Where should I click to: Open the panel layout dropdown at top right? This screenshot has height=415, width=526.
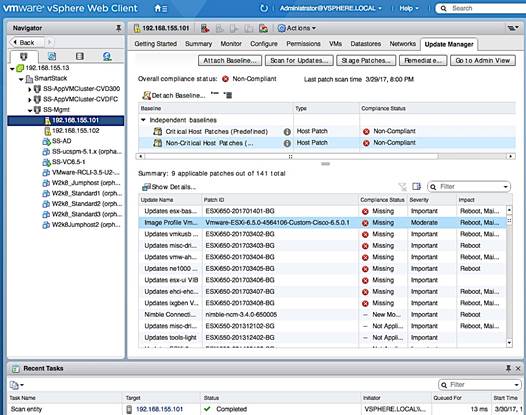(513, 28)
